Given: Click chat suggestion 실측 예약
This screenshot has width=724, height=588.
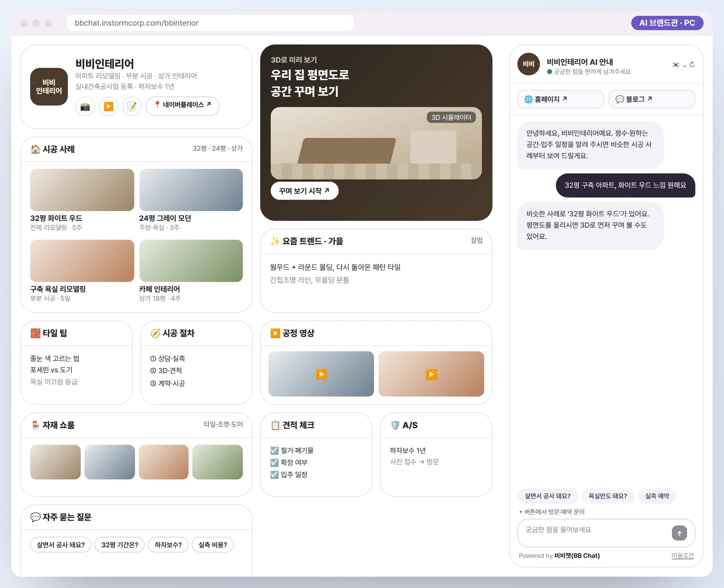Looking at the screenshot, I should click(657, 496).
